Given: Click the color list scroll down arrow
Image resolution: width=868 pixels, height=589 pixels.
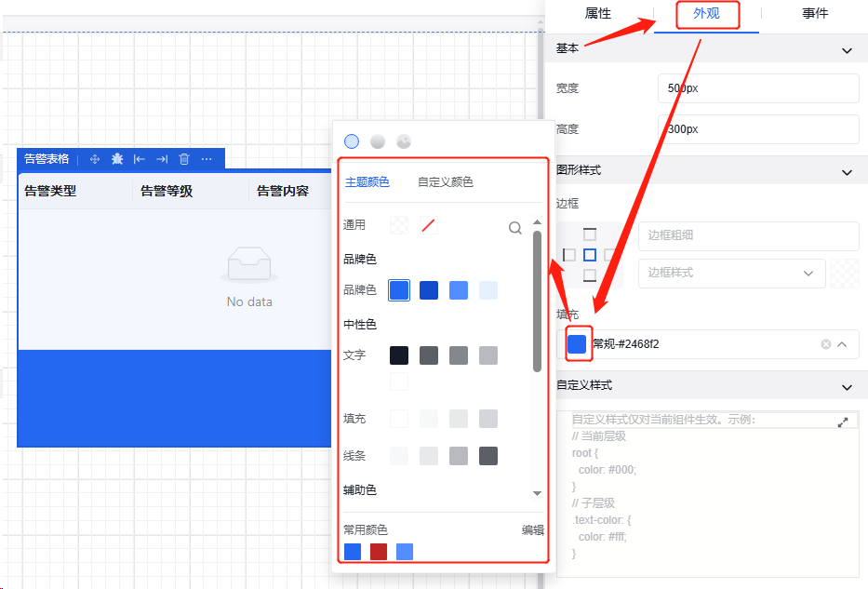Looking at the screenshot, I should coord(537,493).
